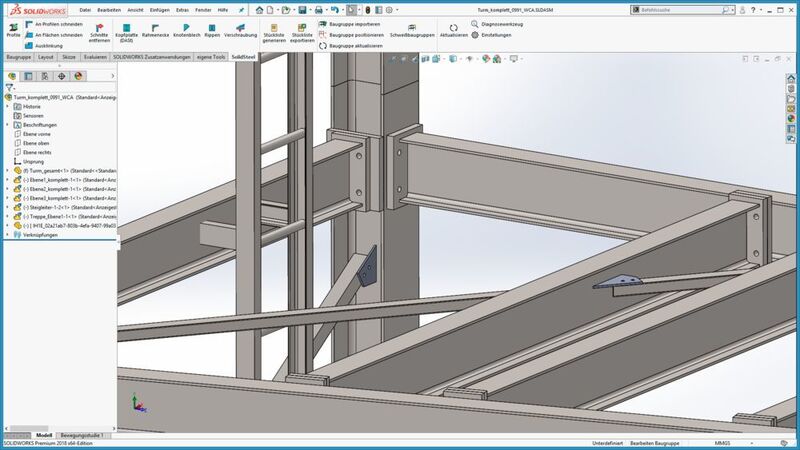
Task: Open Diagnosewerkzeug
Action: [496, 24]
